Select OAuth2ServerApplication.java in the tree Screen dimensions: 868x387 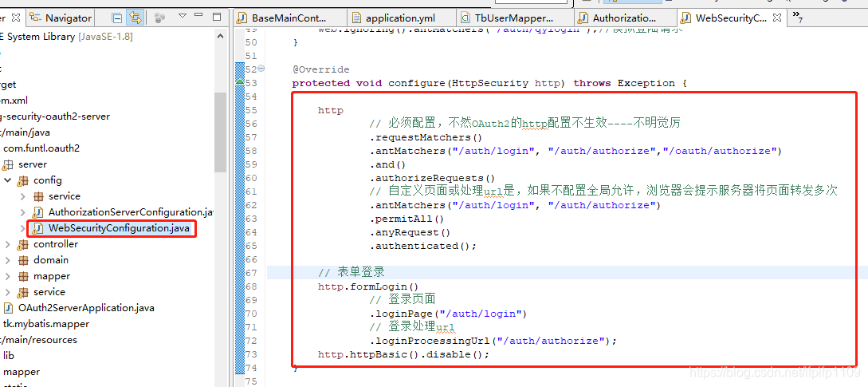click(x=86, y=308)
